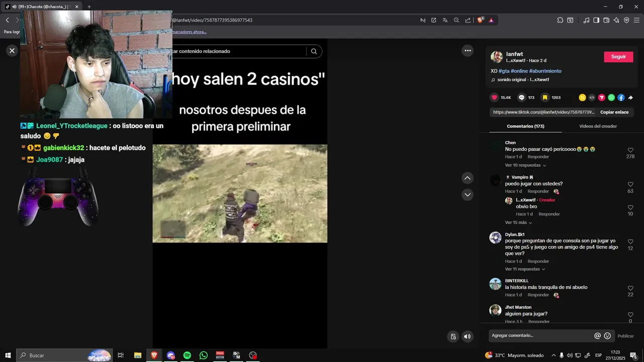Click the translate page icon in address bar
The height and width of the screenshot is (362, 644).
tap(445, 20)
